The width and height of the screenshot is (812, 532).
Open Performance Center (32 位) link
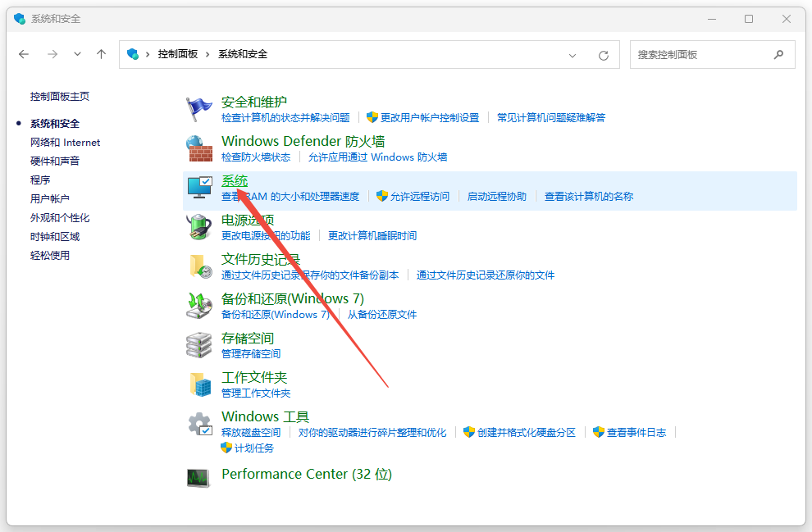pyautogui.click(x=307, y=474)
